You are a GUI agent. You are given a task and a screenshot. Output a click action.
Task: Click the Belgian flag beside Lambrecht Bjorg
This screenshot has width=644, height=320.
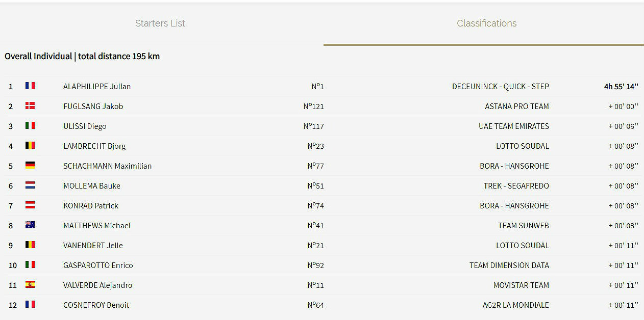point(30,145)
